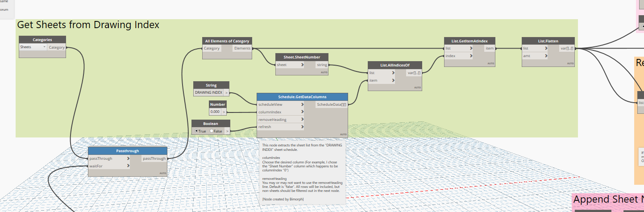Click the DRAWING INDEX field in String node
This screenshot has height=212, width=644.
coord(208,93)
